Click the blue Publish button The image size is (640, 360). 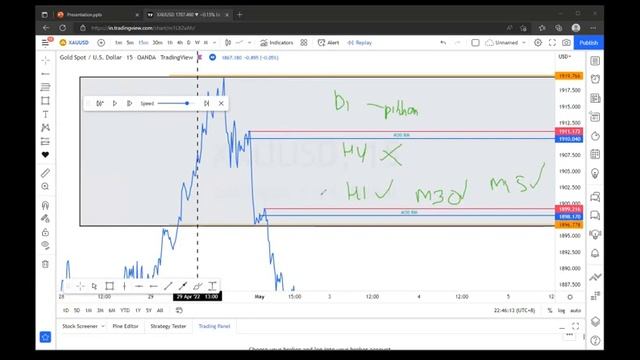(589, 42)
